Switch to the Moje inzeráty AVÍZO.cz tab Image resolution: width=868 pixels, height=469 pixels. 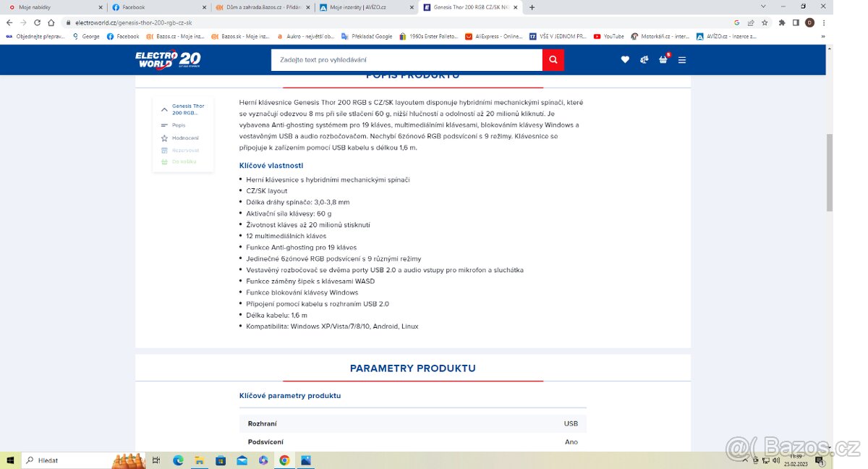[357, 7]
